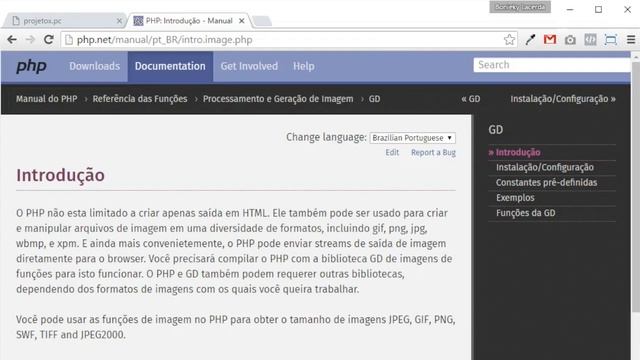Viewport: 640px width, 360px height.
Task: Open Constantes pré-definidas in sidebar
Action: [x=546, y=182]
